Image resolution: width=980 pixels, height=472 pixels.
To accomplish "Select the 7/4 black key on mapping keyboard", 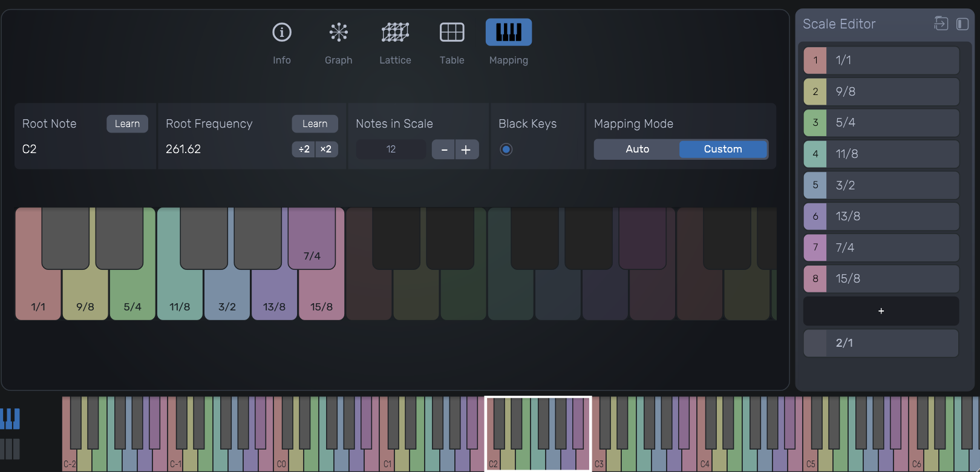I will coord(312,238).
